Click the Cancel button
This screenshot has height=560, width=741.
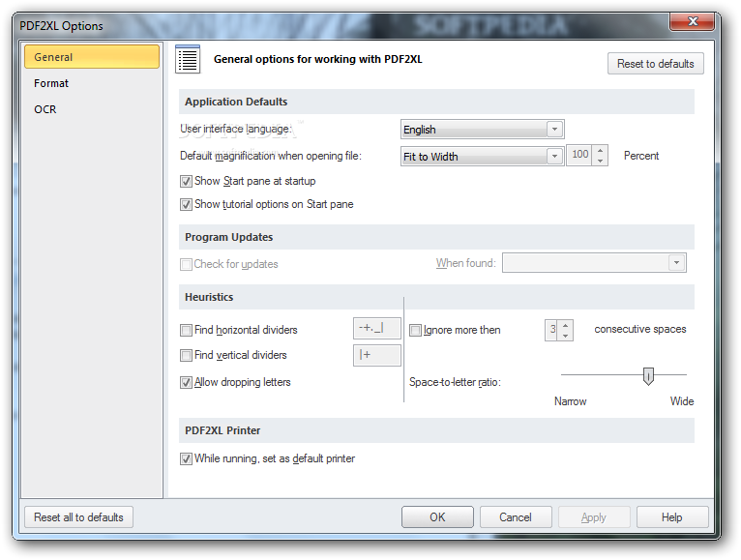(516, 517)
